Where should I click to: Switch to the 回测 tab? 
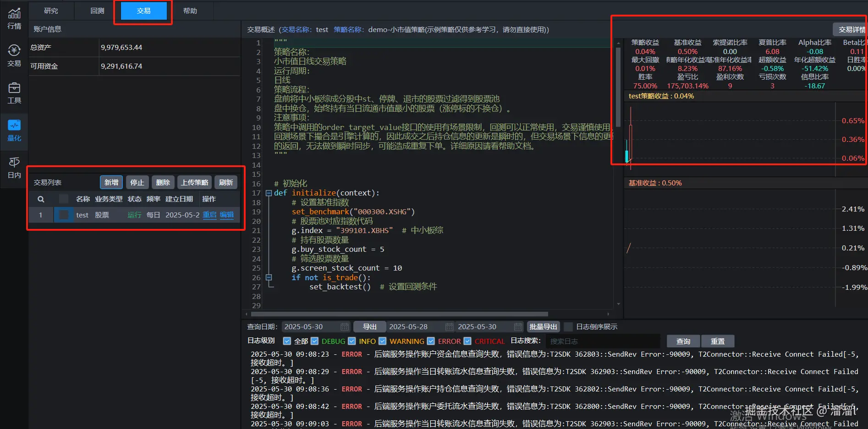[98, 11]
